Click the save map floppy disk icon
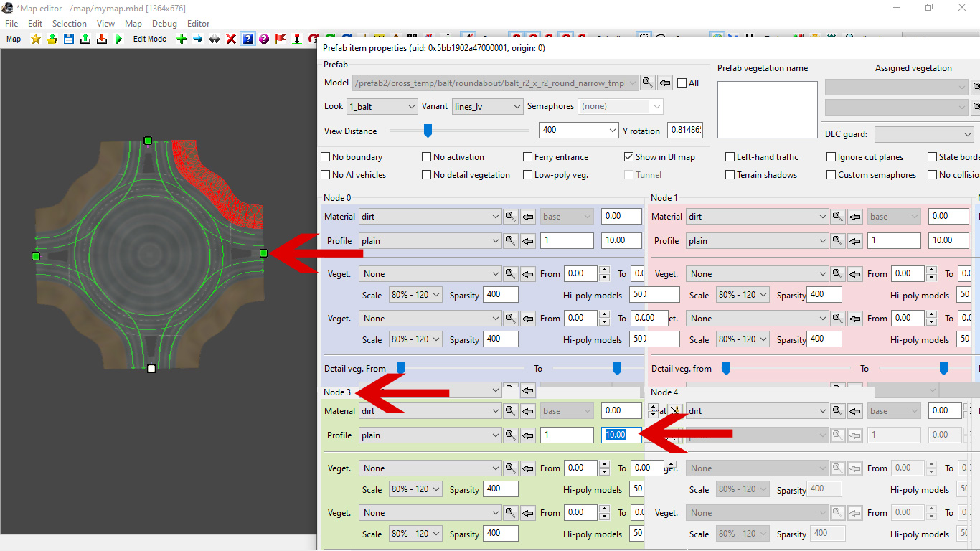Viewport: 980px width, 551px height. [x=69, y=39]
